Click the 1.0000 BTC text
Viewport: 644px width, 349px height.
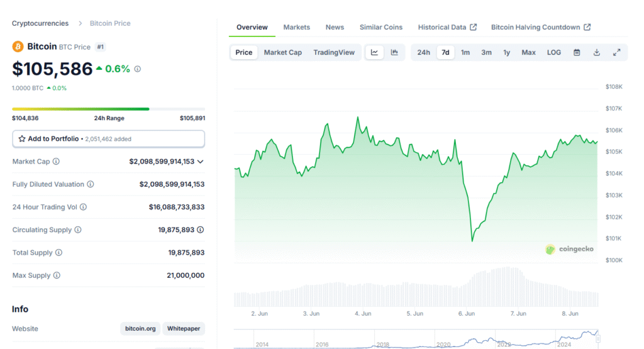pos(28,88)
